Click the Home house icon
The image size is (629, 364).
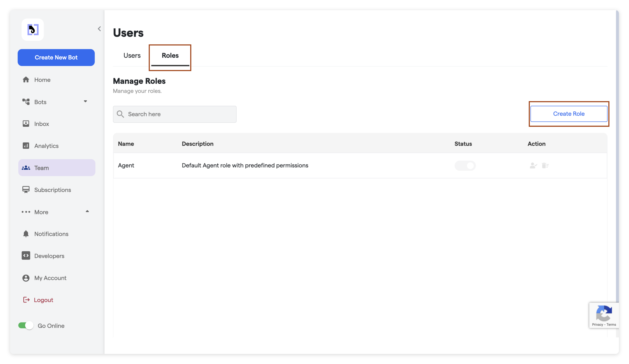tap(26, 80)
